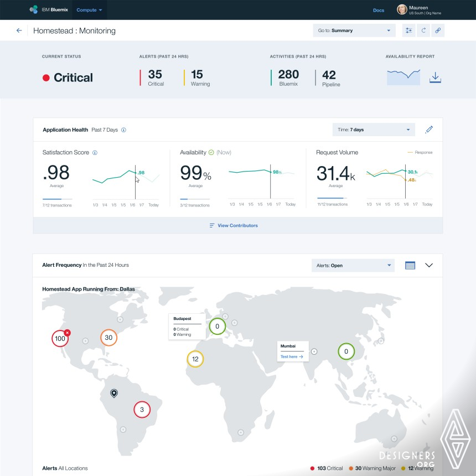Open the filter settings sliders icon

point(409,30)
